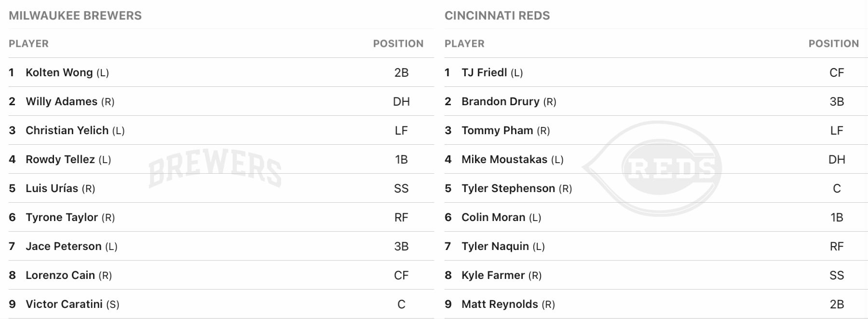Open Luis Urías player profile
868x319 pixels.
(x=52, y=188)
